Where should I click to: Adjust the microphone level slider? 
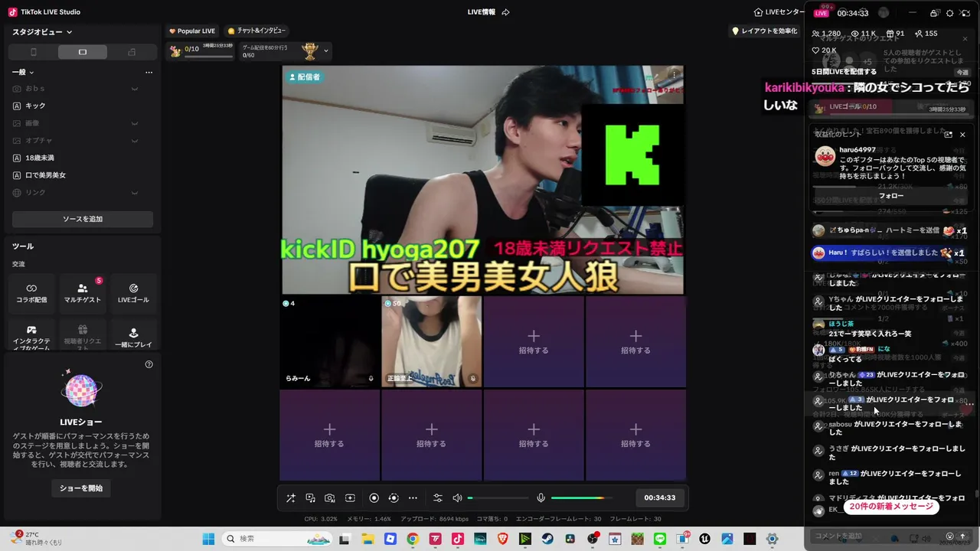[x=581, y=498]
